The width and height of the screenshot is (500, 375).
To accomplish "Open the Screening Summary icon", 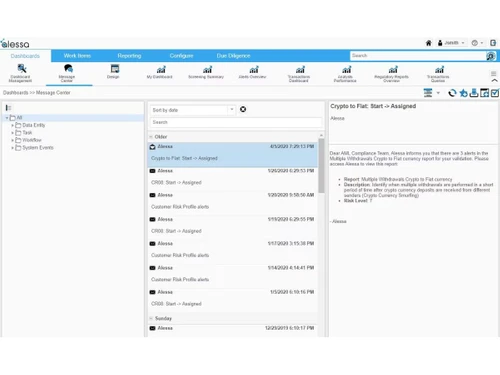I will click(207, 70).
